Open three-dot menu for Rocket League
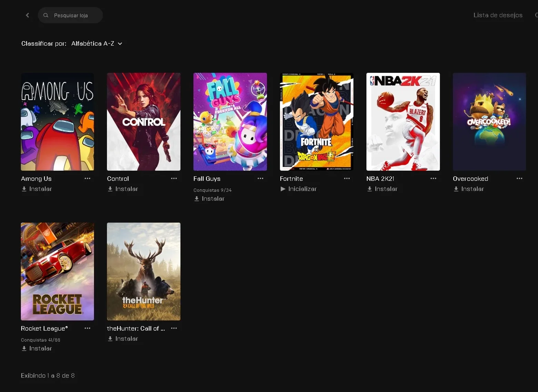The width and height of the screenshot is (538, 392). (88, 328)
